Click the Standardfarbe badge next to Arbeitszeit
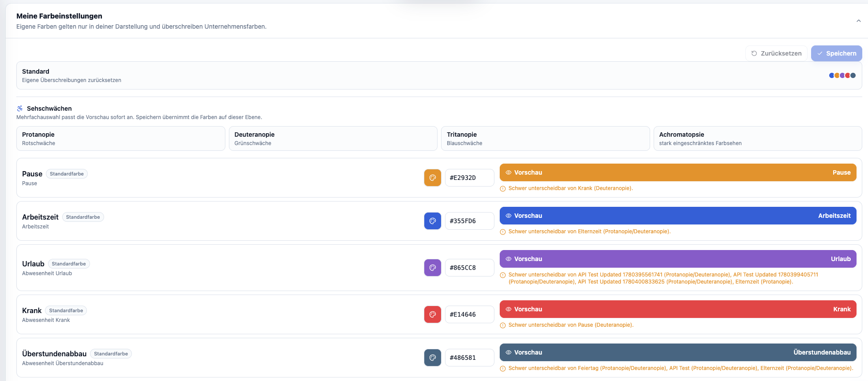The height and width of the screenshot is (381, 868). coord(83,217)
